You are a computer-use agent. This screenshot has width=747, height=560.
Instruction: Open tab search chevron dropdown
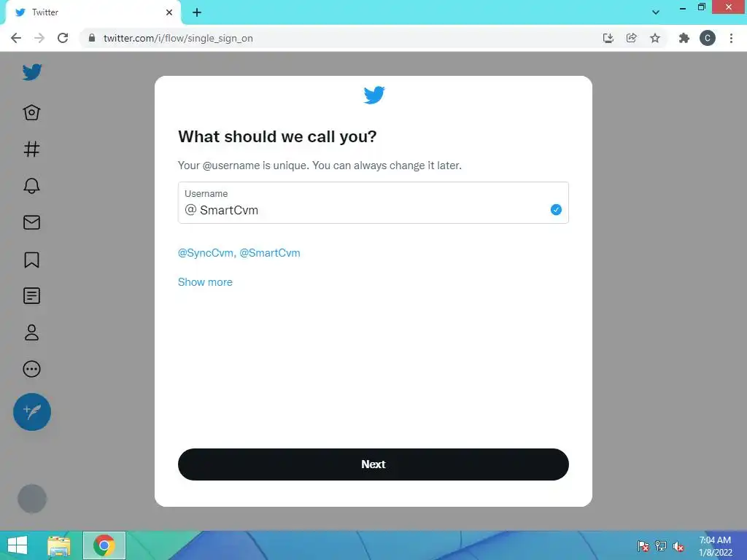tap(656, 12)
